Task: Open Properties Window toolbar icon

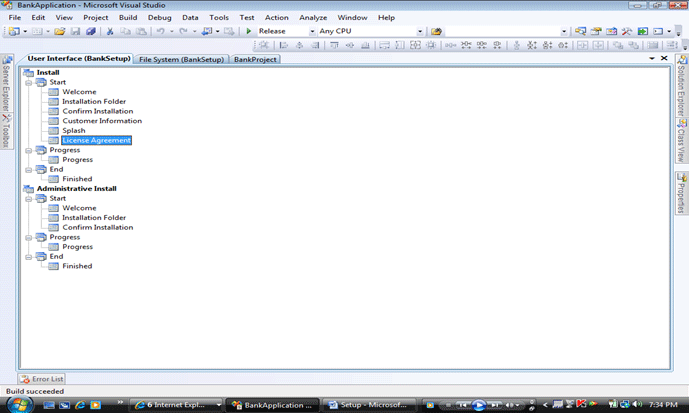Action: (x=596, y=31)
